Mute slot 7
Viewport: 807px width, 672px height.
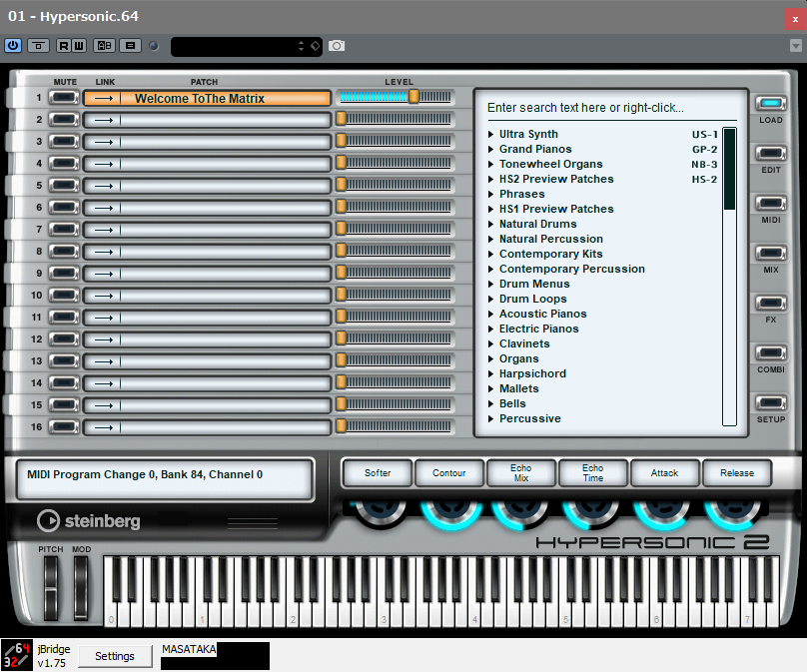click(64, 230)
